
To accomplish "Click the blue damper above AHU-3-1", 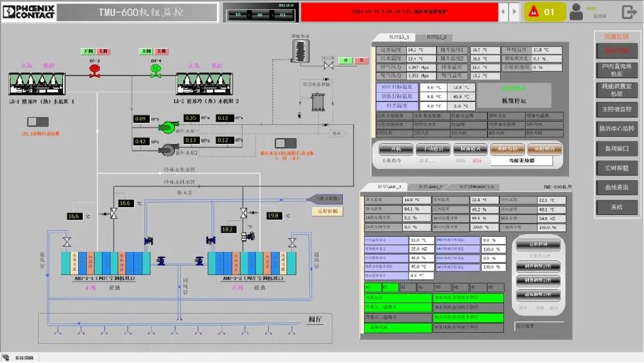I will pyautogui.click(x=149, y=241).
